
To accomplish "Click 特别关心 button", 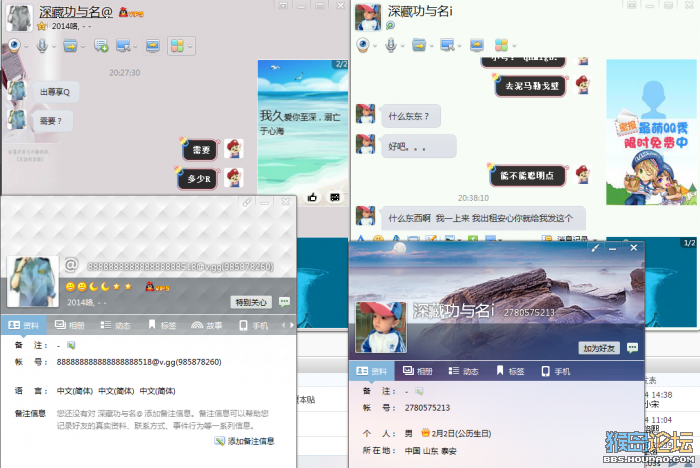I will point(251,302).
